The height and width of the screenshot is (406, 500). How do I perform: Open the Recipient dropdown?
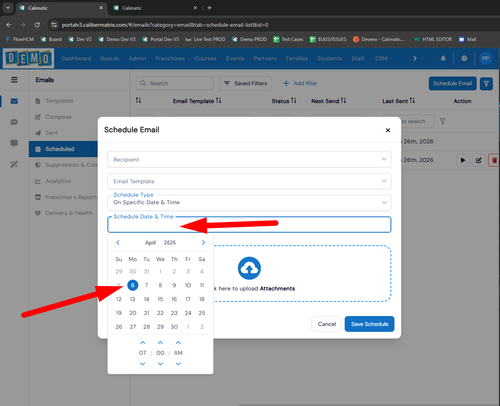pos(249,159)
